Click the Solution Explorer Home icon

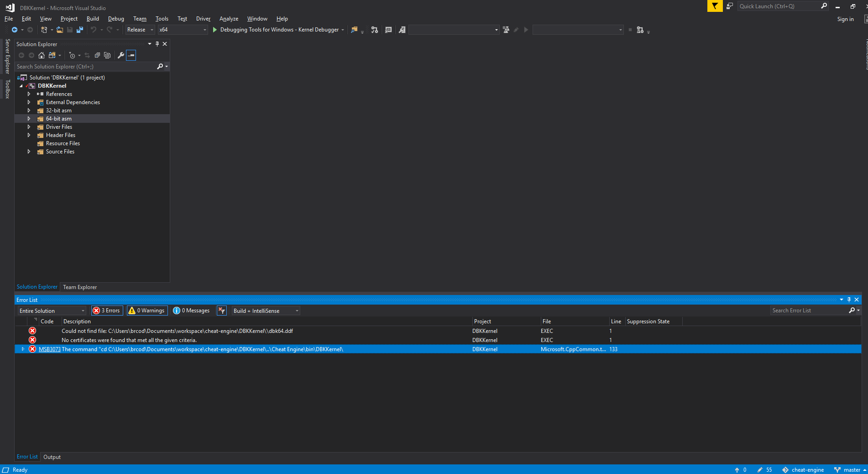pos(42,55)
